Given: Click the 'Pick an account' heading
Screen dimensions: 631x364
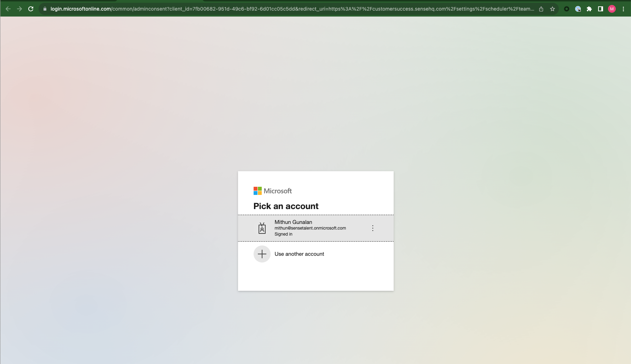Looking at the screenshot, I should click(286, 206).
